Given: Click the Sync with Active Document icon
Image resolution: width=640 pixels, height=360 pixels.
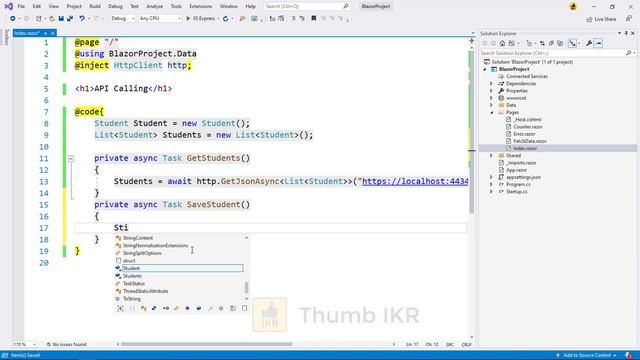Looking at the screenshot, I should (x=542, y=43).
